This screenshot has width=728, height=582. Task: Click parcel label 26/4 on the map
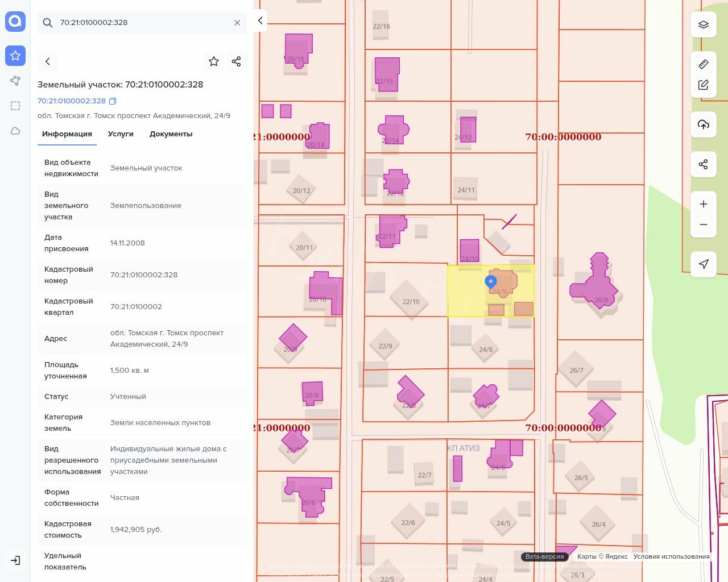[x=598, y=524]
